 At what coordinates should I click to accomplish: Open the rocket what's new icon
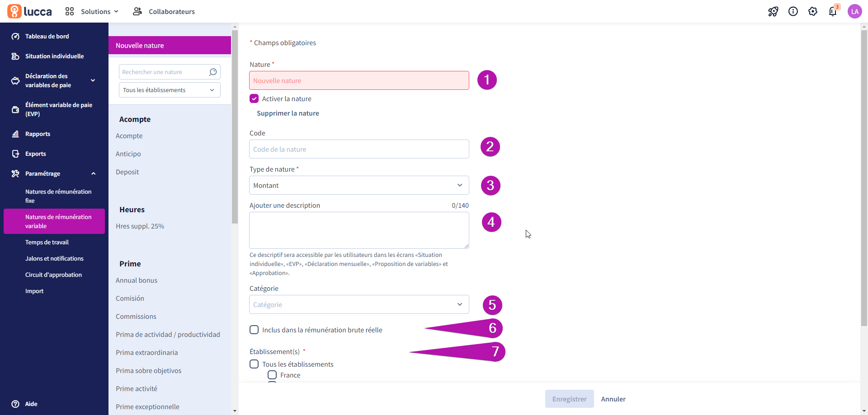pos(773,12)
